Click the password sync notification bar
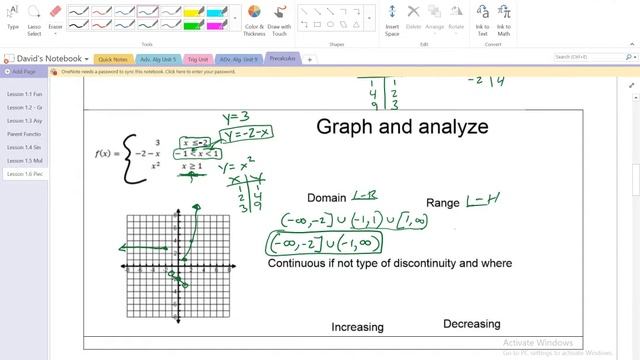The width and height of the screenshot is (640, 360). pyautogui.click(x=344, y=72)
